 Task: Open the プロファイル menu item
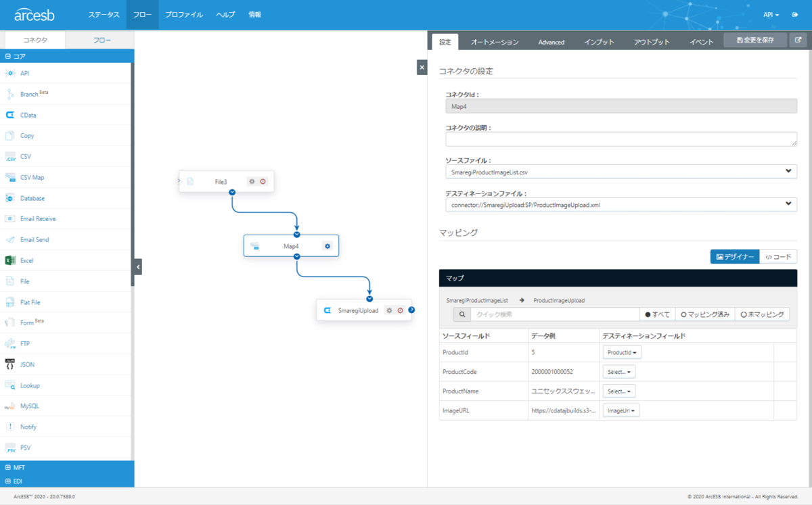click(183, 14)
